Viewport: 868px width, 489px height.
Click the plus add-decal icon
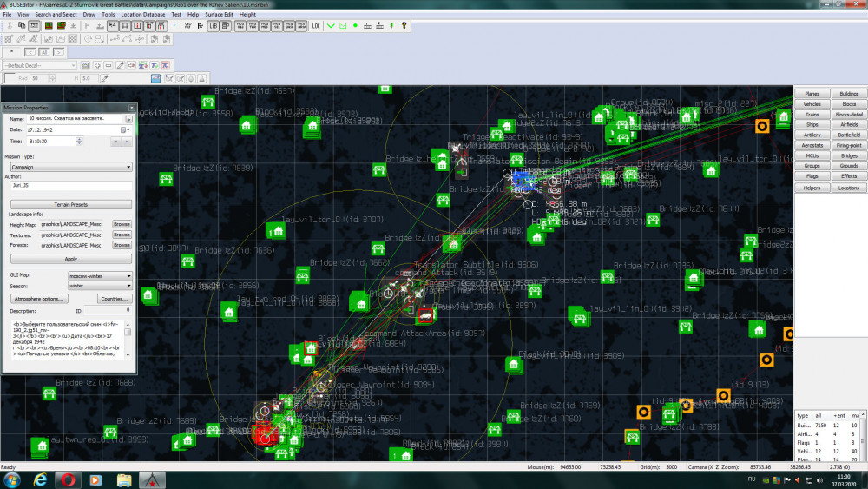point(97,65)
